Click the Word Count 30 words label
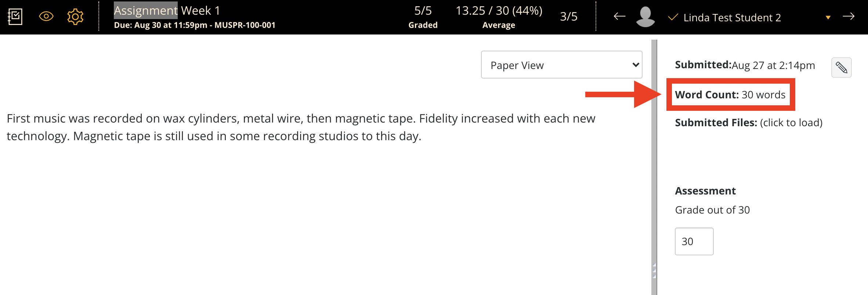The height and width of the screenshot is (295, 868). (x=730, y=95)
